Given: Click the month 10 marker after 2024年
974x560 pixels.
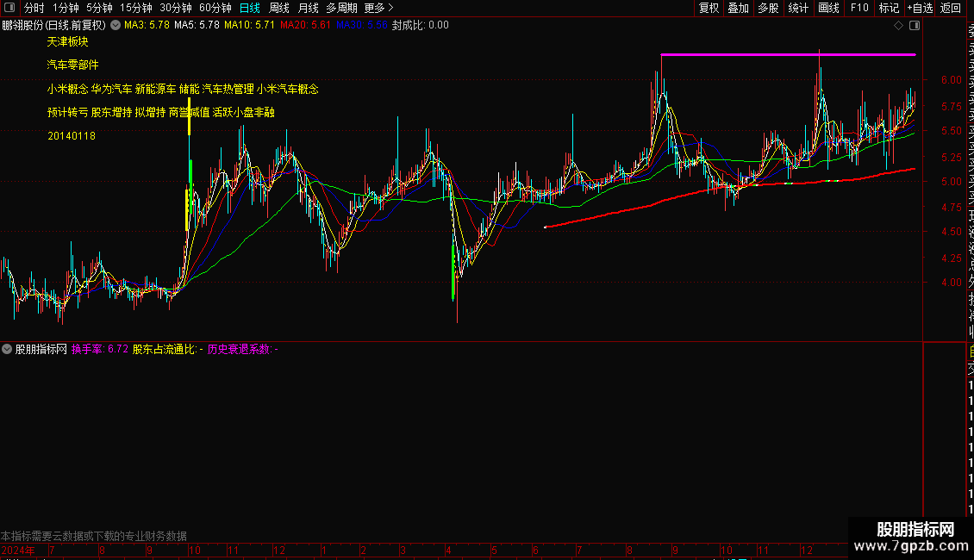Looking at the screenshot, I should pyautogui.click(x=195, y=550).
